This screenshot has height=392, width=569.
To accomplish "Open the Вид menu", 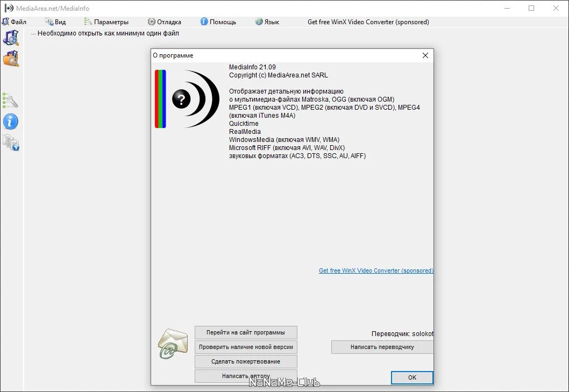I will [x=55, y=22].
